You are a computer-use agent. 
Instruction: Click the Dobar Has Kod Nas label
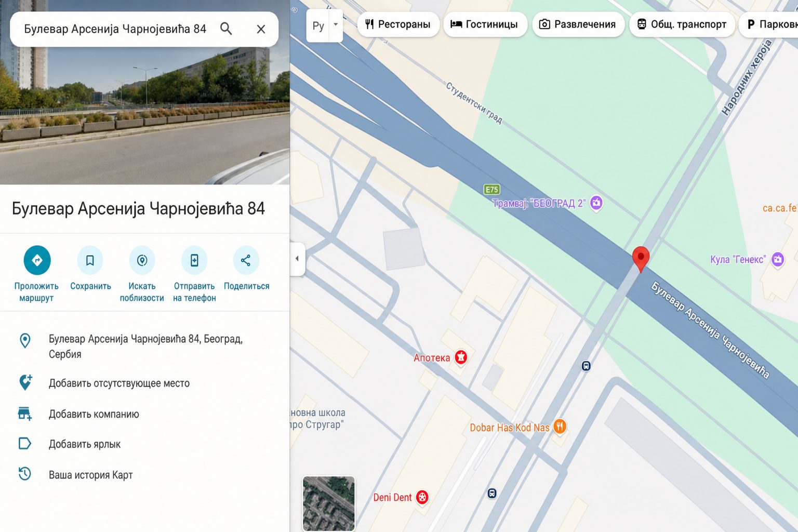point(510,428)
